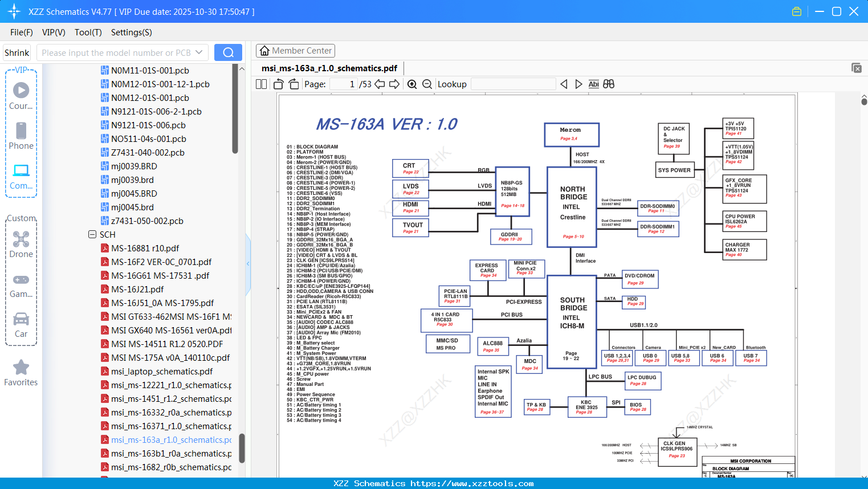Open msi_ms-163b1_r0a schematics file

click(x=166, y=454)
